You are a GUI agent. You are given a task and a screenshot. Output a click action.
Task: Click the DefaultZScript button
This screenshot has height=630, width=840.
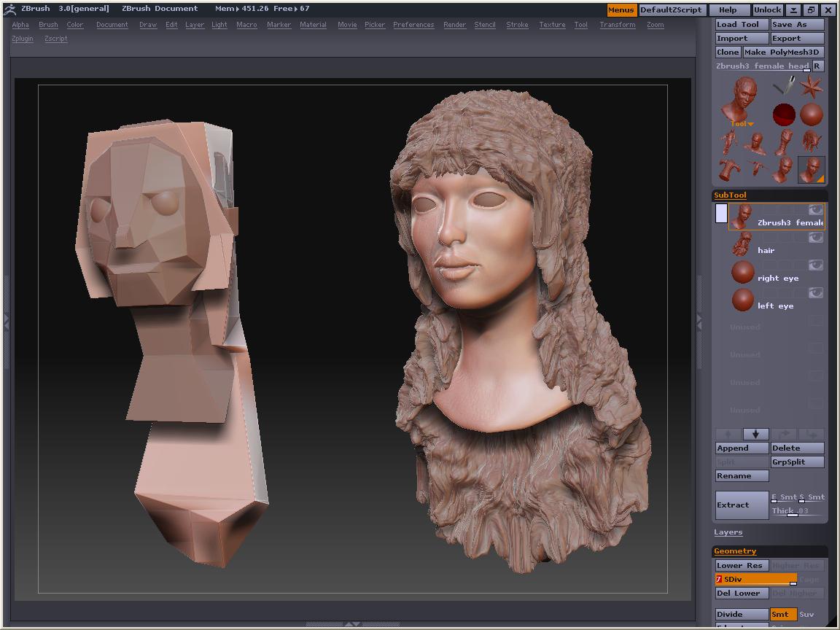tap(671, 9)
